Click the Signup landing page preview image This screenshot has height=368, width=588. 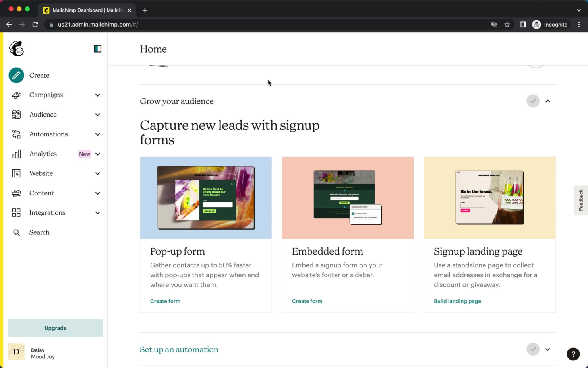click(489, 198)
